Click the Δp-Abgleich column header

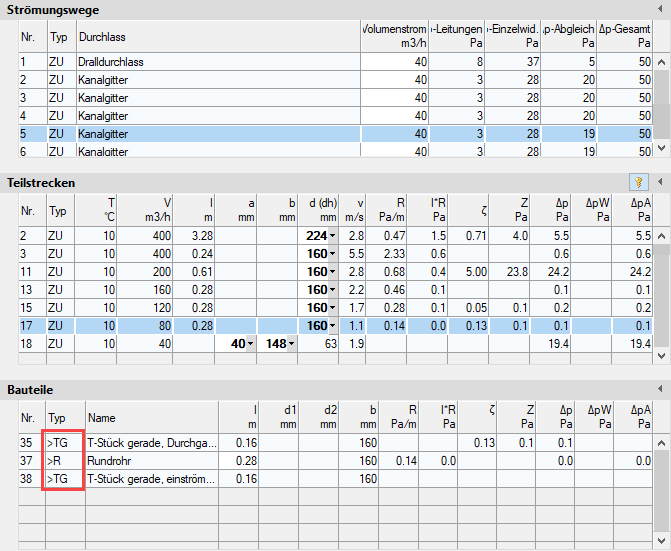pyautogui.click(x=569, y=37)
